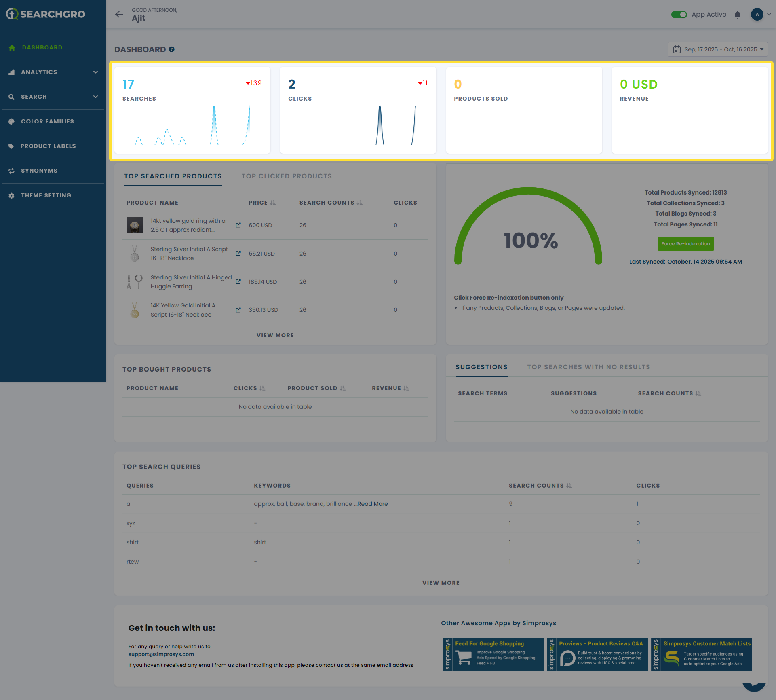Click the Force Re-indexation button

[x=685, y=244]
